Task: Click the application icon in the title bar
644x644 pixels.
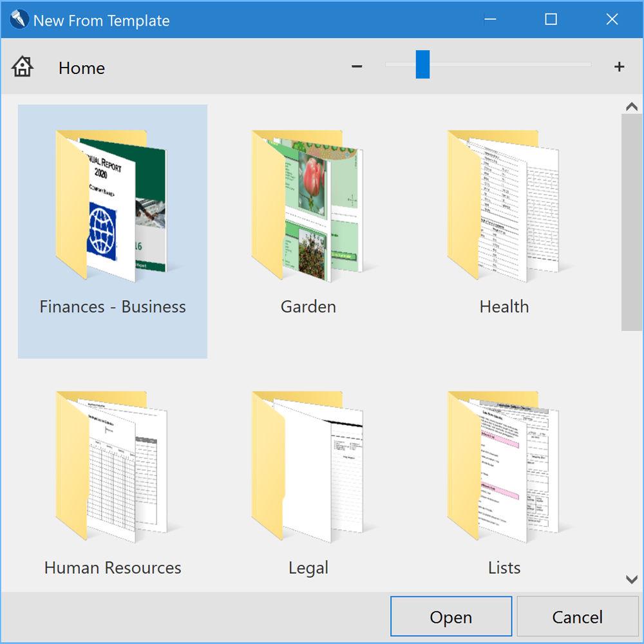Action: click(x=19, y=19)
